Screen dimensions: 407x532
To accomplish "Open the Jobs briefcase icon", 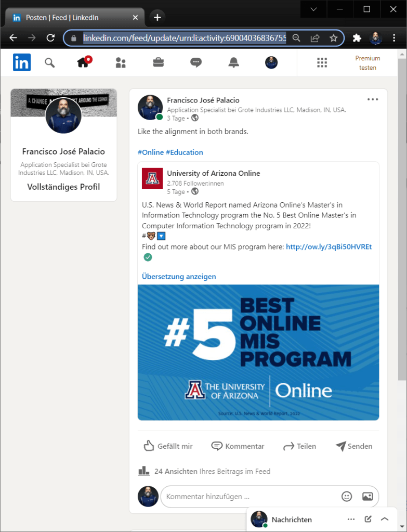I will pos(158,63).
